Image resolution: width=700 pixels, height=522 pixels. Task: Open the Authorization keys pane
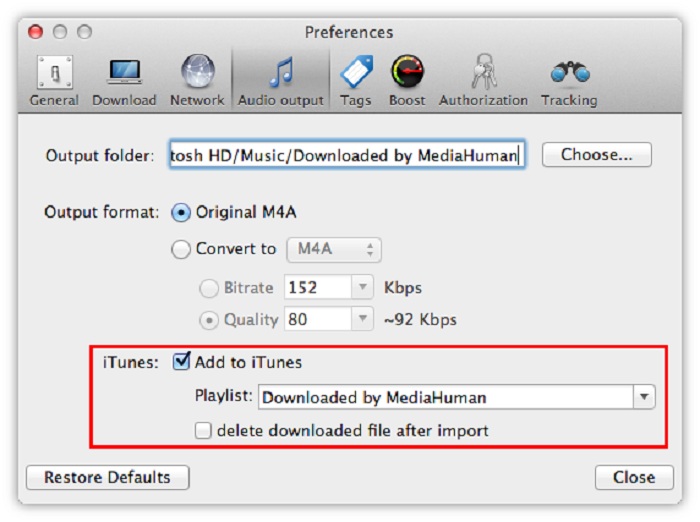483,81
